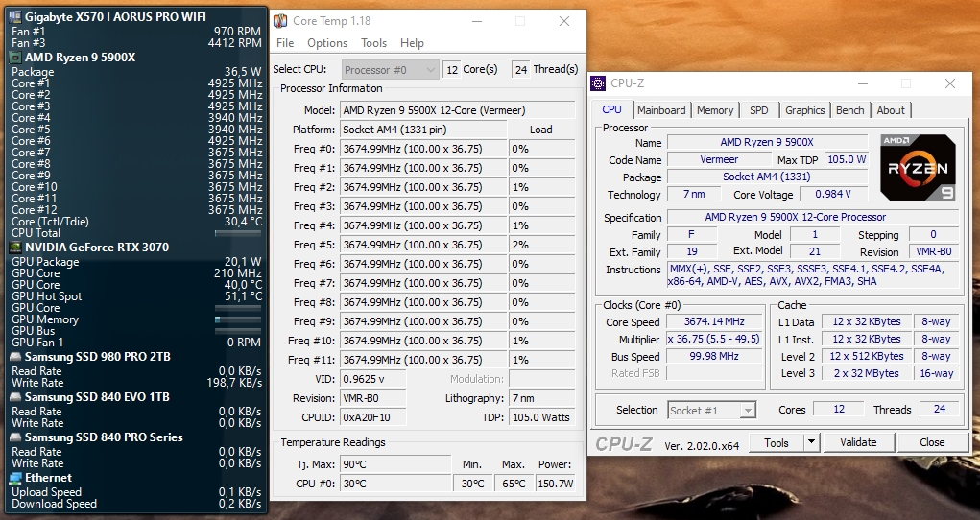Switch to the Graphics tab in CPU-Z
The height and width of the screenshot is (520, 980).
coord(805,110)
